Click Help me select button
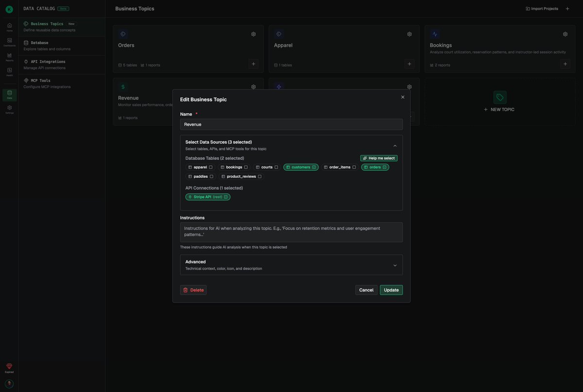This screenshot has height=392, width=583. pyautogui.click(x=379, y=158)
